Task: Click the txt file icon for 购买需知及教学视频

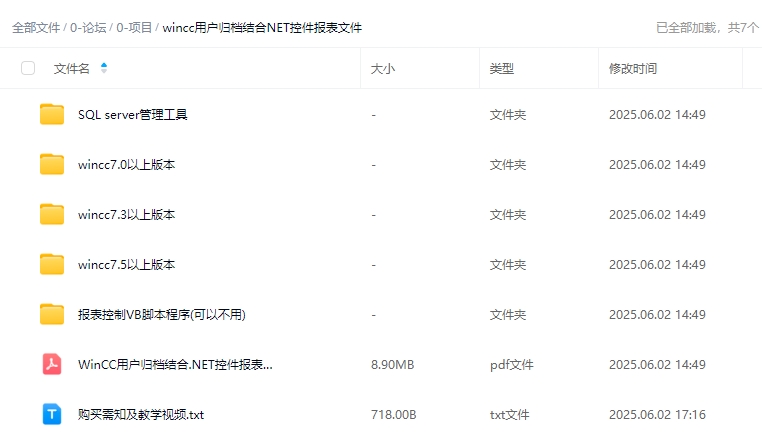Action: 52,414
